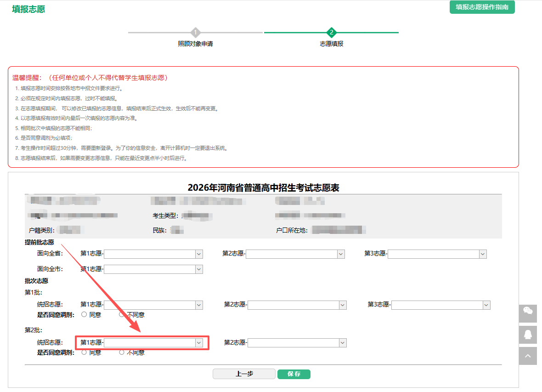
Task: Click reminder item 6 是否同意调剂为必填项
Action: 44,138
